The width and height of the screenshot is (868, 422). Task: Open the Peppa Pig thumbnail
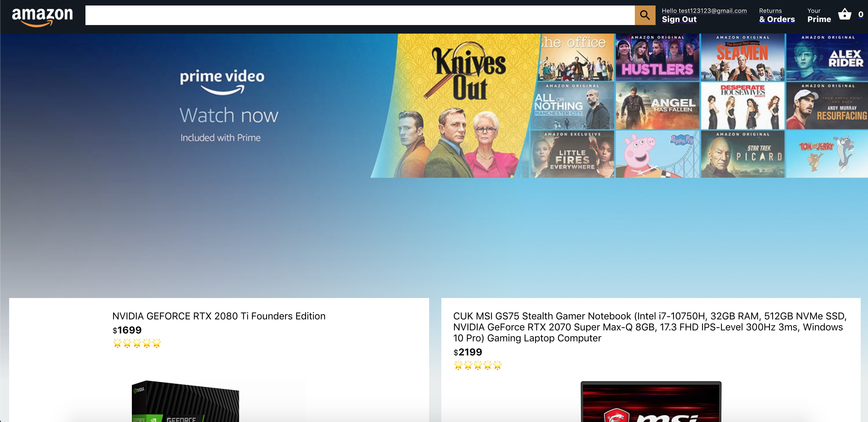pos(657,155)
